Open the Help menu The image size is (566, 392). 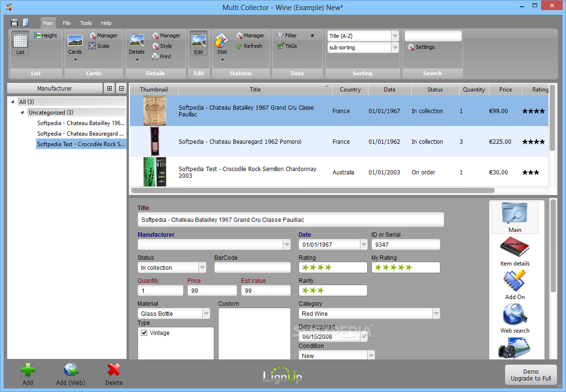coord(106,23)
